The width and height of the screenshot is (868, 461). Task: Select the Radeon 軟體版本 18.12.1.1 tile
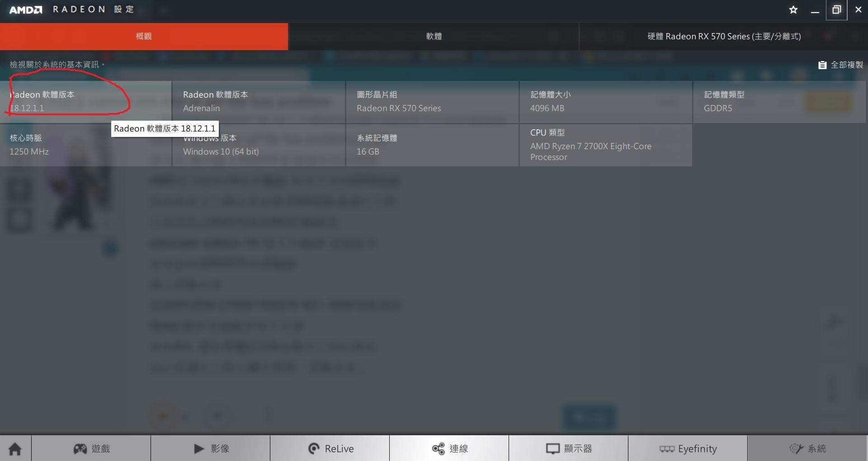coord(85,102)
